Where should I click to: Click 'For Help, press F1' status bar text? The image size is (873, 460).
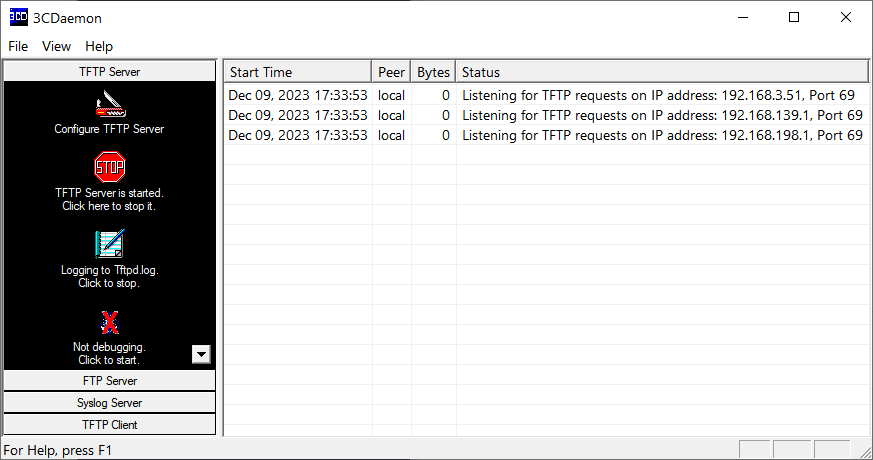[58, 450]
